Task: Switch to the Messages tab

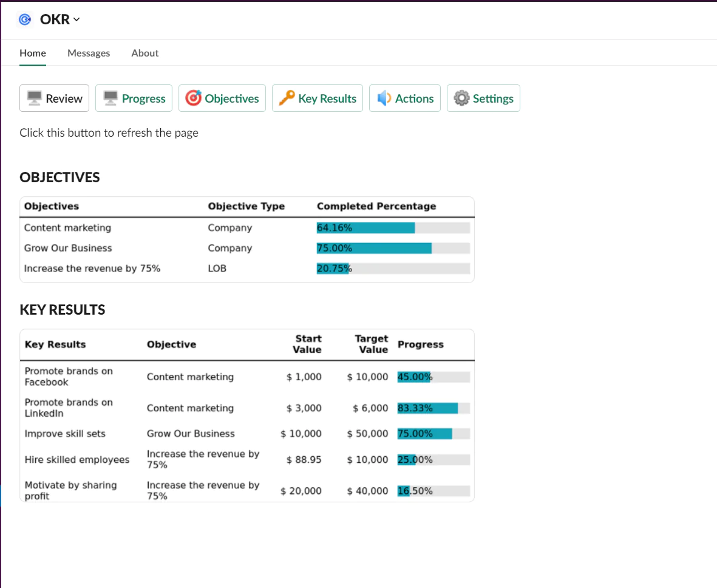Action: 89,53
